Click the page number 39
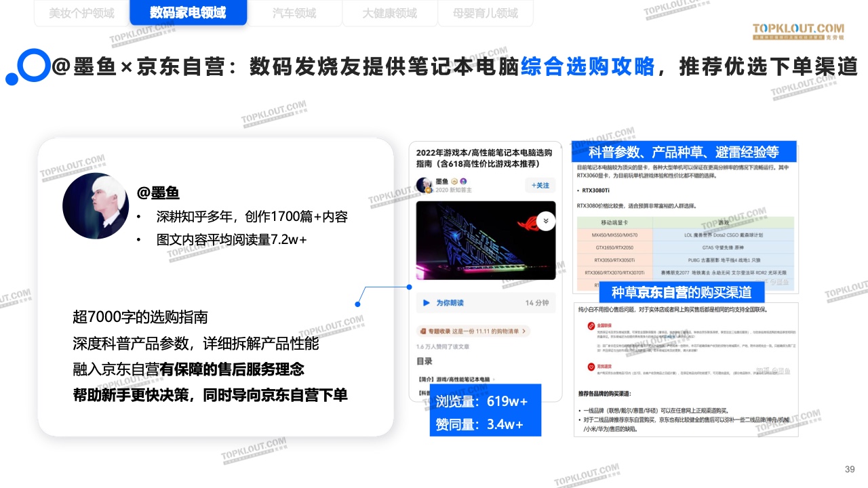 850,469
